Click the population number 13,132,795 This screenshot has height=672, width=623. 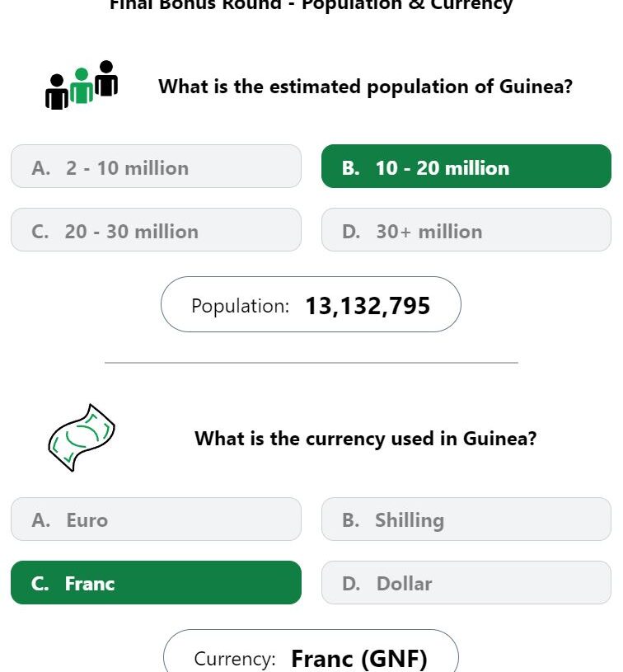point(368,306)
